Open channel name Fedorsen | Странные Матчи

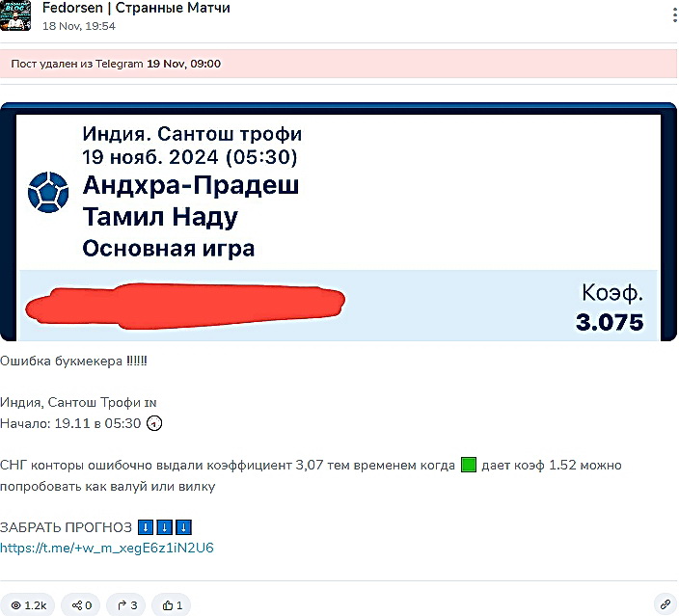(136, 8)
